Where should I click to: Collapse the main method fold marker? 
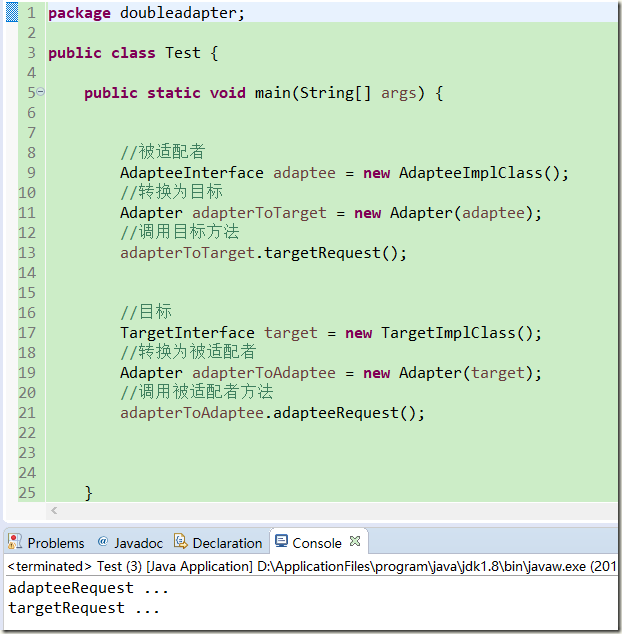[x=40, y=92]
